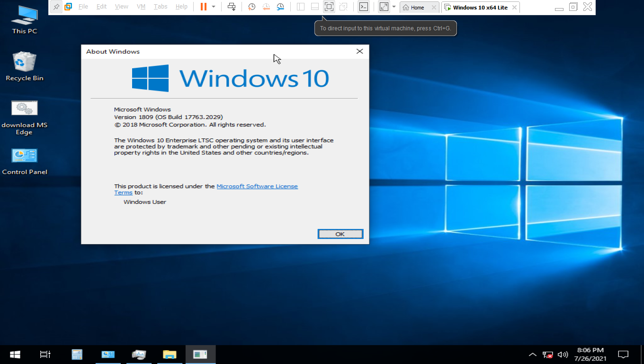This screenshot has height=364, width=644.
Task: Open File Explorer from the taskbar
Action: coord(170,355)
